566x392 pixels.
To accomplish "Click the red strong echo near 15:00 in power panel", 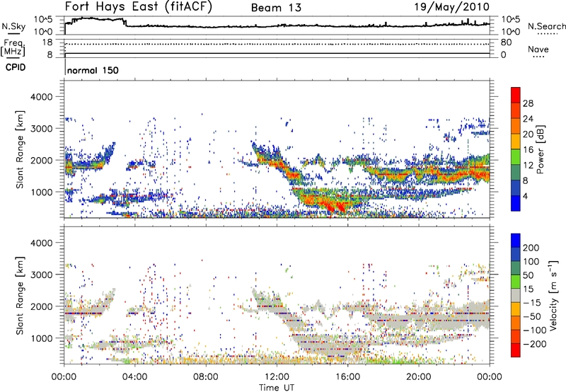I will click(335, 208).
